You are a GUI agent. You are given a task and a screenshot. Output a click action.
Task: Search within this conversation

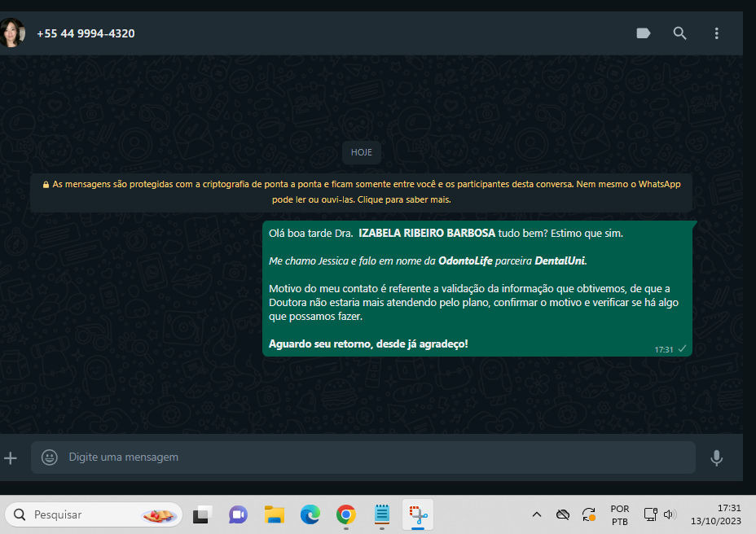pos(680,33)
